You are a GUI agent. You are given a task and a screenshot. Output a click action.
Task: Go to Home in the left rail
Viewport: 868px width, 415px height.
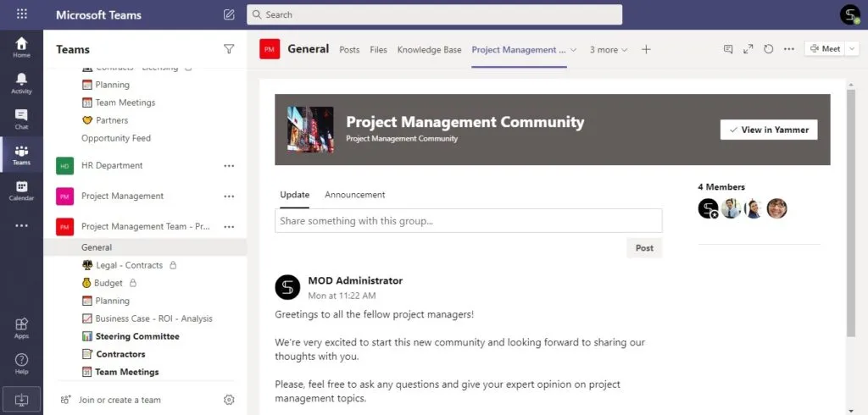pyautogui.click(x=21, y=47)
